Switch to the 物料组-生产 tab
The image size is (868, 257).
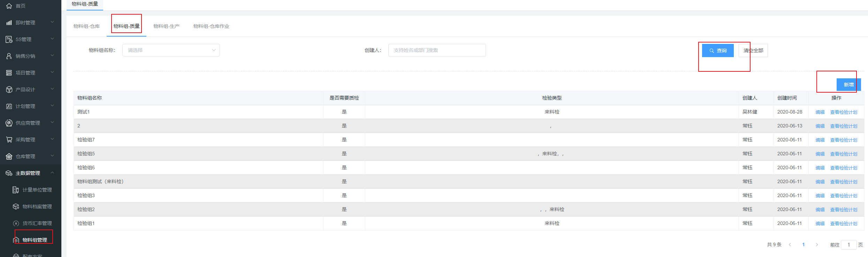(x=166, y=26)
